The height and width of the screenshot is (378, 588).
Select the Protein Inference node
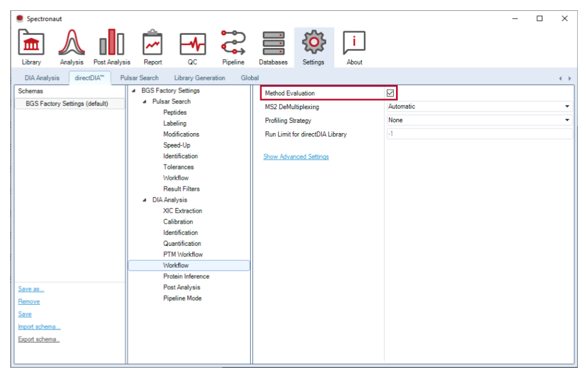[x=186, y=276]
